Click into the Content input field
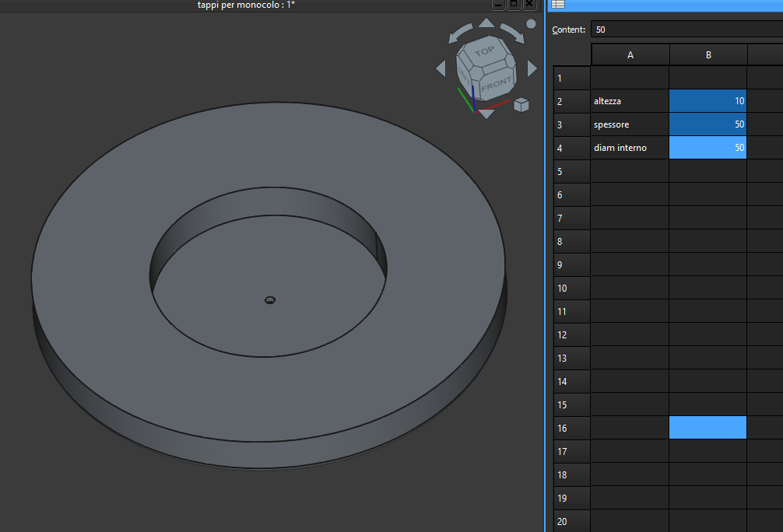783x532 pixels. click(685, 30)
